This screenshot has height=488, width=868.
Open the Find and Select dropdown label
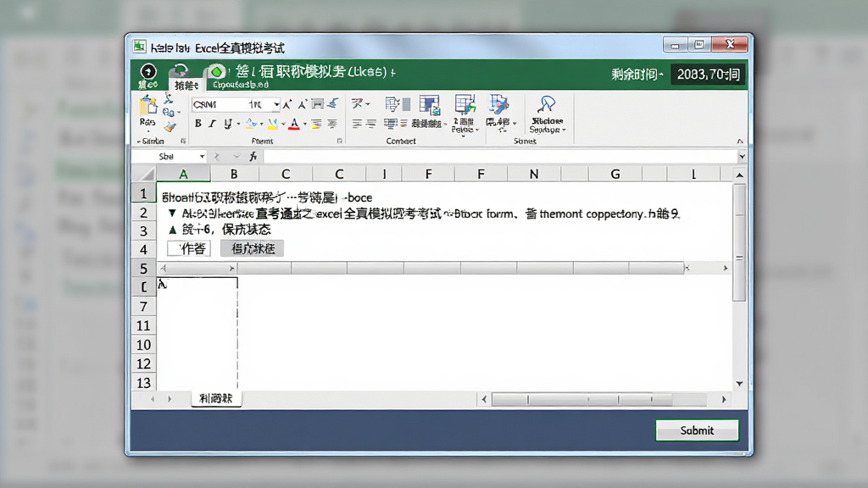click(x=547, y=125)
